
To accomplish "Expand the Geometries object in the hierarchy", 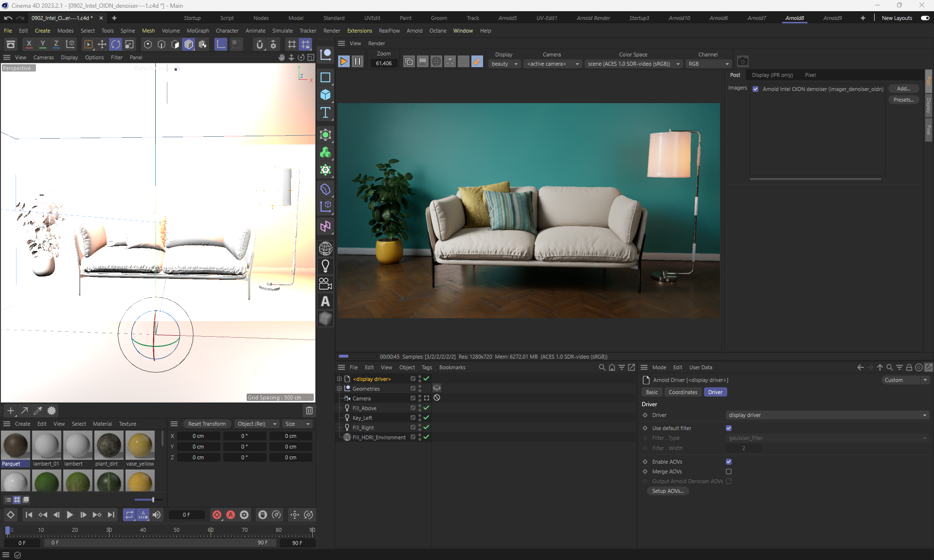I will 340,389.
